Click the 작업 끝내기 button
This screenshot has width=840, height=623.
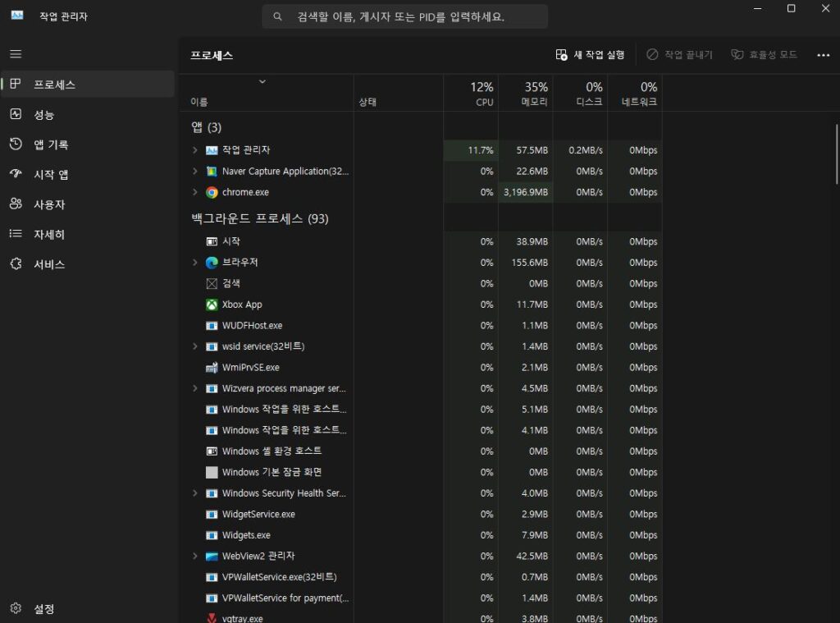(679, 55)
